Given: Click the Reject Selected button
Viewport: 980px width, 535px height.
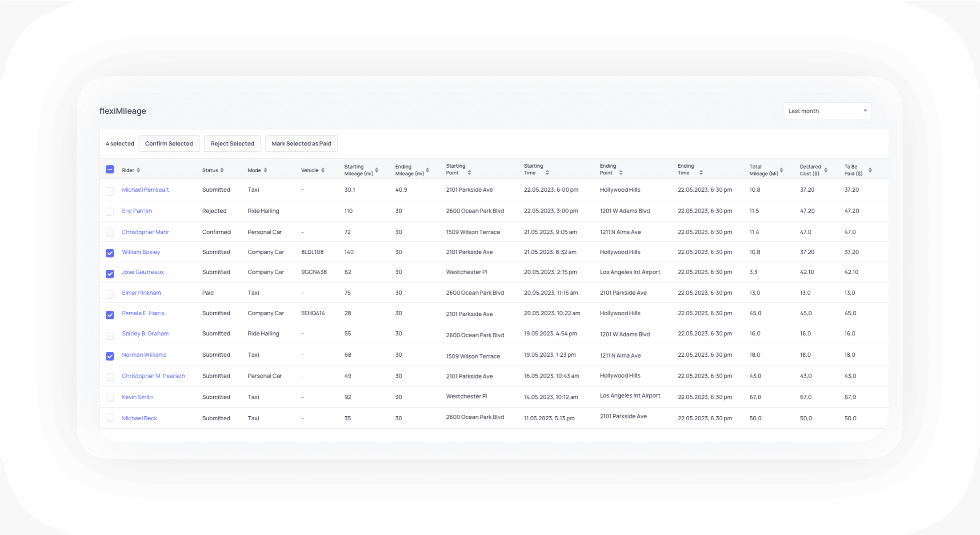Looking at the screenshot, I should [231, 143].
